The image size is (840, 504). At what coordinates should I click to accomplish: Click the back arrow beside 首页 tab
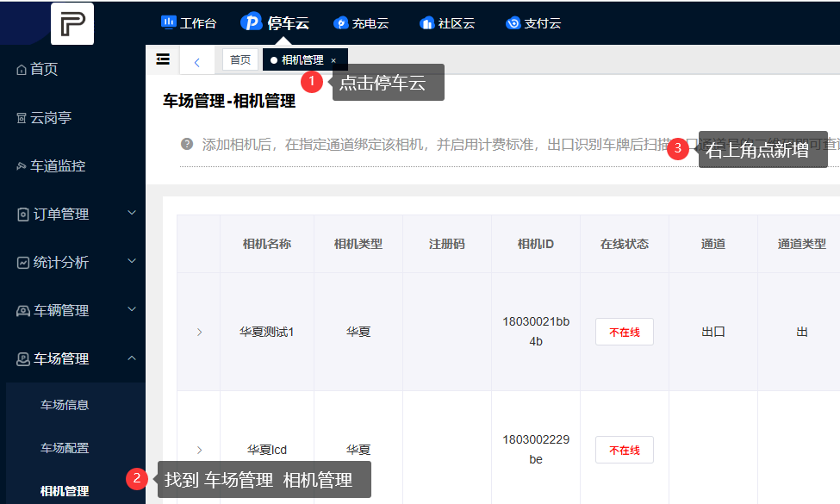tap(197, 62)
